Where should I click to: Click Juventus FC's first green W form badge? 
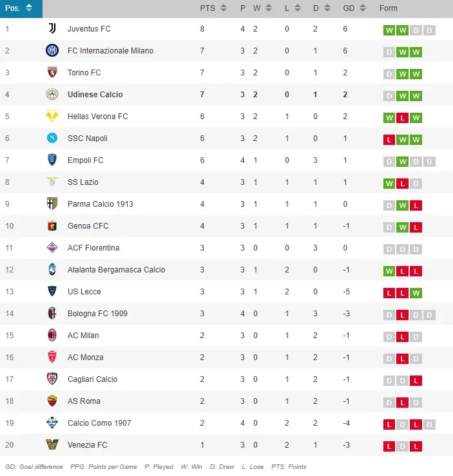tap(389, 30)
